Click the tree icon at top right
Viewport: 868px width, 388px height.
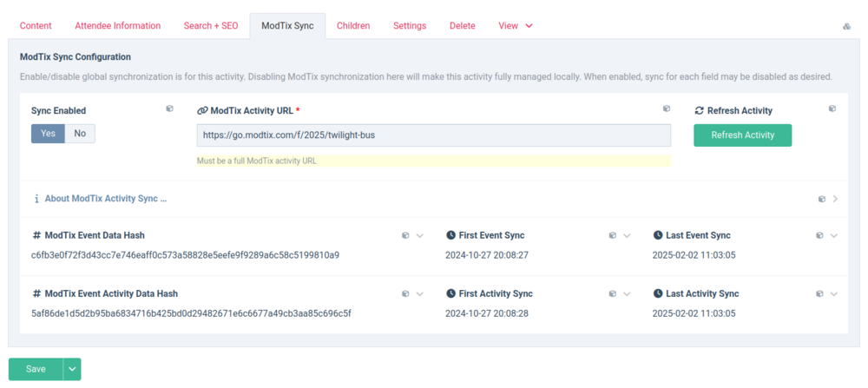[x=846, y=27]
